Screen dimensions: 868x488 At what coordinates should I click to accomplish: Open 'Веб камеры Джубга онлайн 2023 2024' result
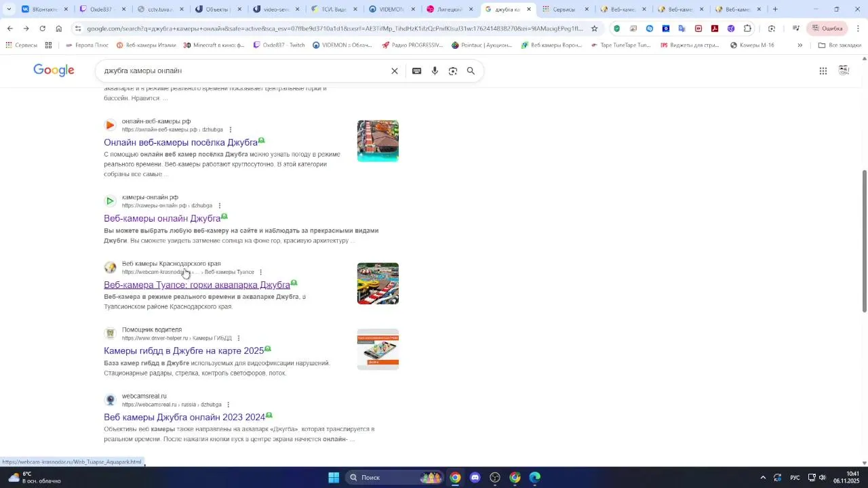click(184, 417)
